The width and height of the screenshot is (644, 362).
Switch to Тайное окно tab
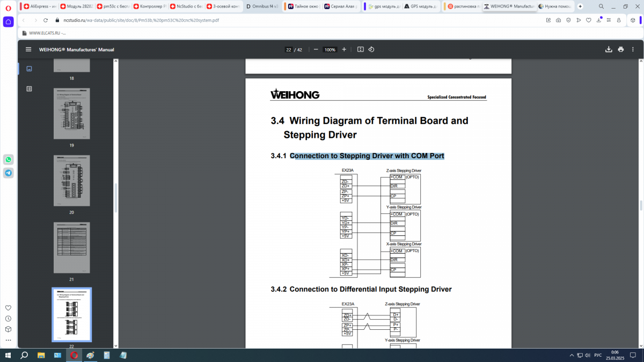[x=303, y=6]
